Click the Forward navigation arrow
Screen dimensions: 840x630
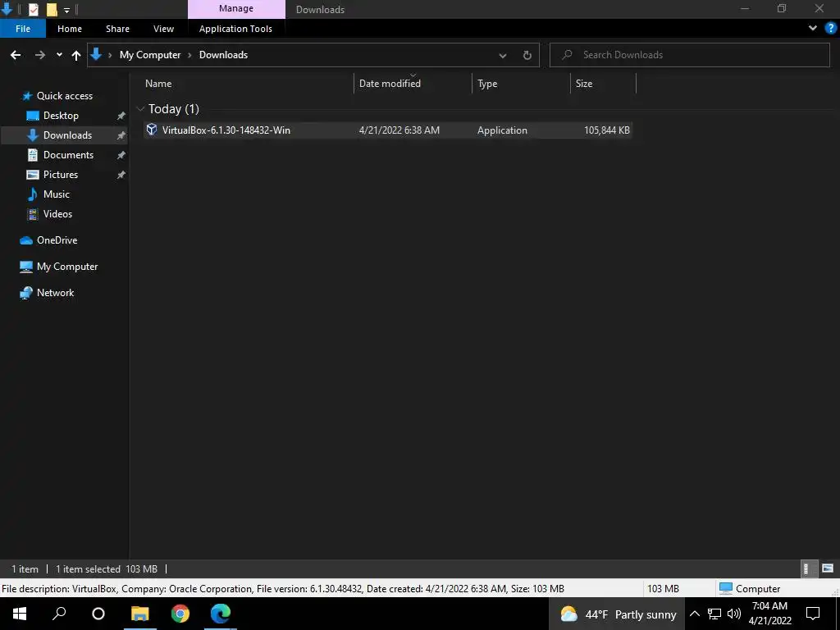click(x=40, y=55)
